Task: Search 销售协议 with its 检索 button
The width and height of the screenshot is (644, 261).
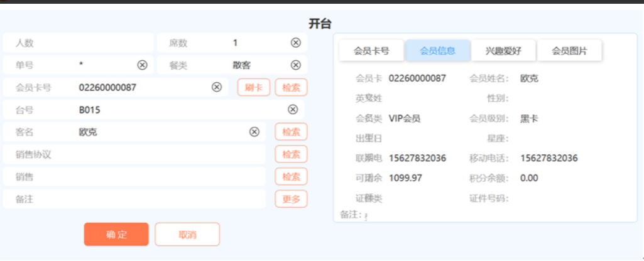Action: click(291, 154)
